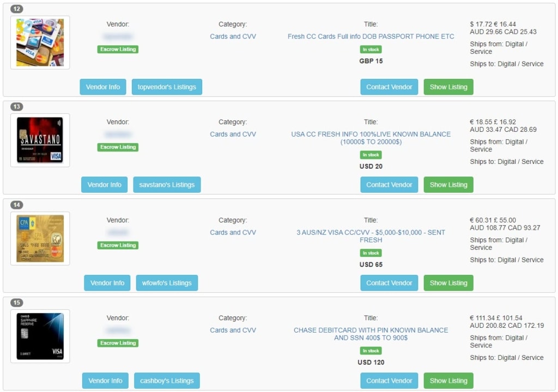Click Show Listing for listing 13

coord(448,185)
